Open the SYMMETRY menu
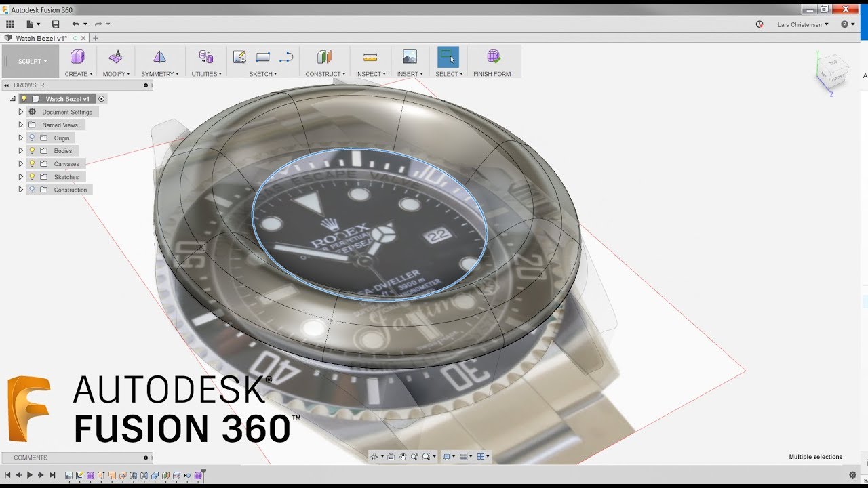868x488 pixels. (x=160, y=74)
